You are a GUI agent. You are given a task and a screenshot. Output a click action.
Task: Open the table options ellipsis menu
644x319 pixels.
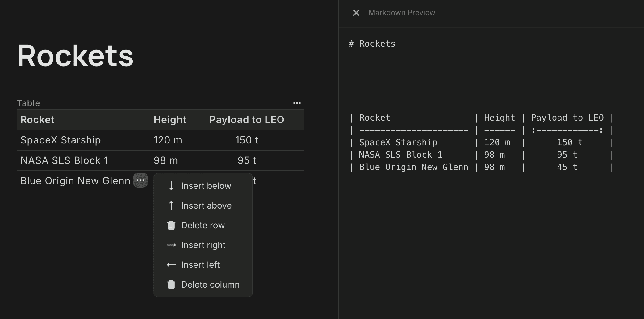297,103
